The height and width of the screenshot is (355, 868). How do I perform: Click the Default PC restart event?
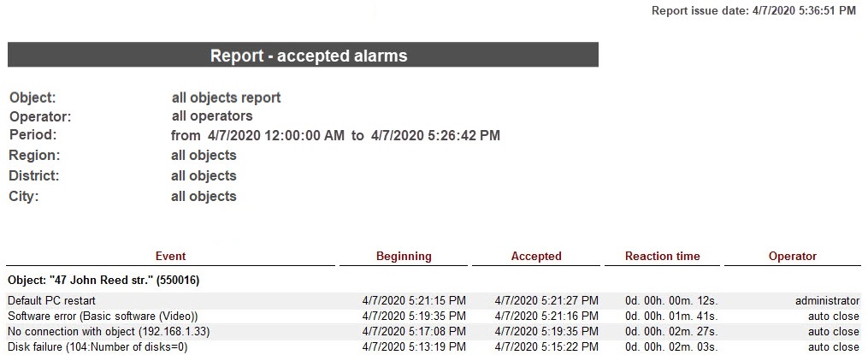tap(51, 301)
